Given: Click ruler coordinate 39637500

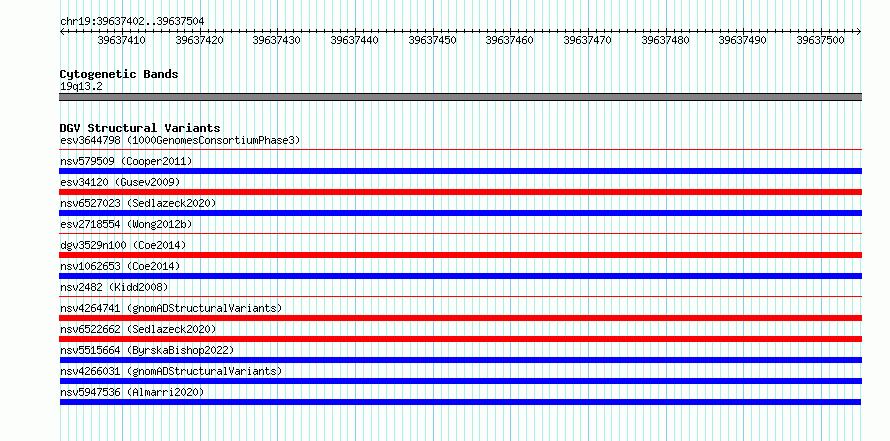Looking at the screenshot, I should pyautogui.click(x=820, y=40).
